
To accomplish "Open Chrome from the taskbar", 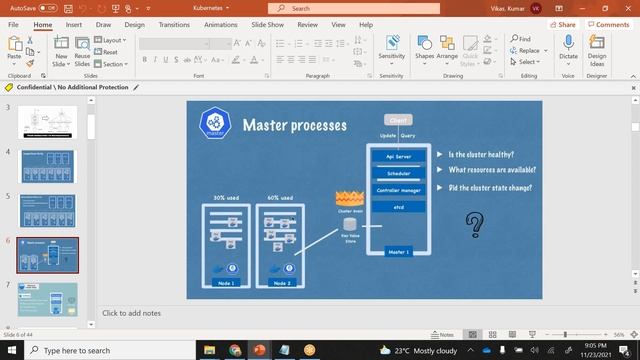I will point(235,350).
